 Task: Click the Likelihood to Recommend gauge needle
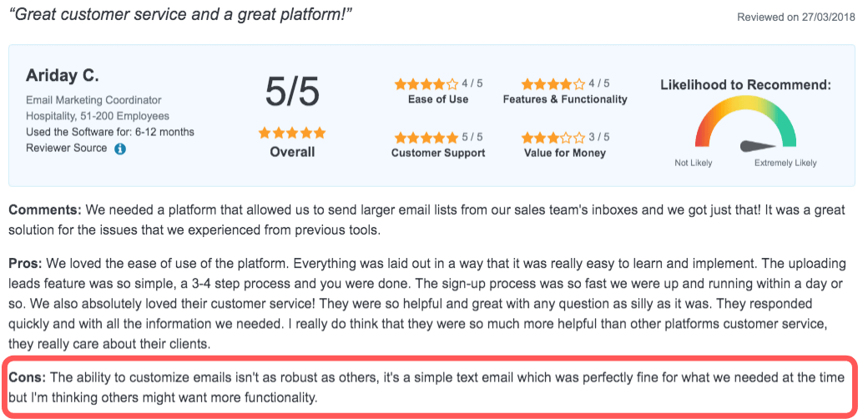pos(759,146)
